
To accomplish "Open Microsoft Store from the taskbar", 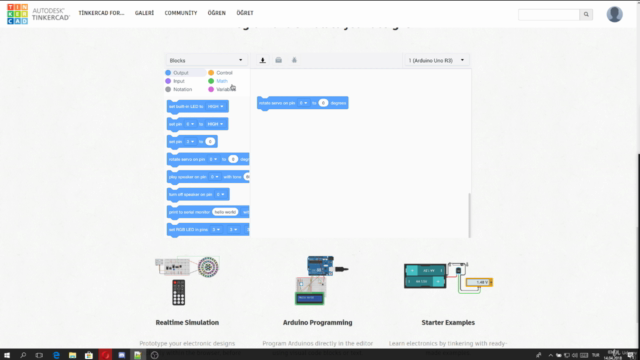I will tap(89, 355).
